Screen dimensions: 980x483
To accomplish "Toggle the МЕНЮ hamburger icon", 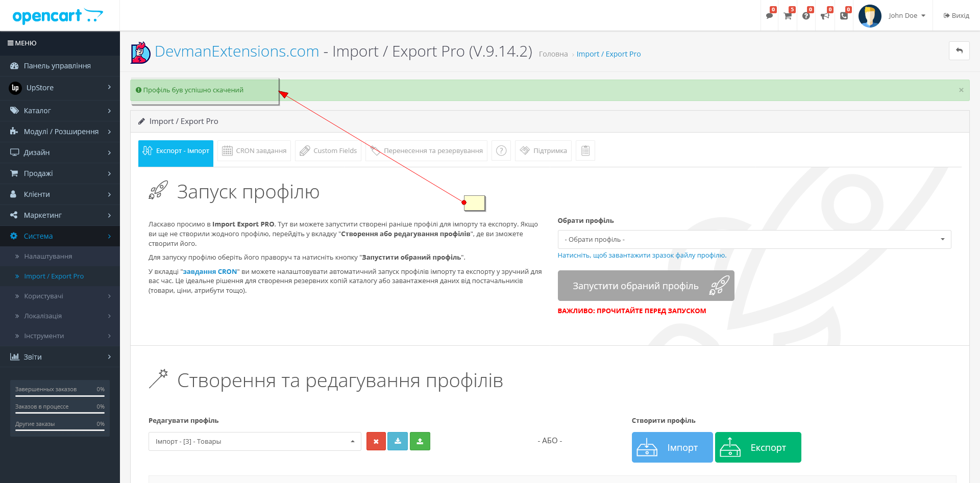I will (x=10, y=43).
